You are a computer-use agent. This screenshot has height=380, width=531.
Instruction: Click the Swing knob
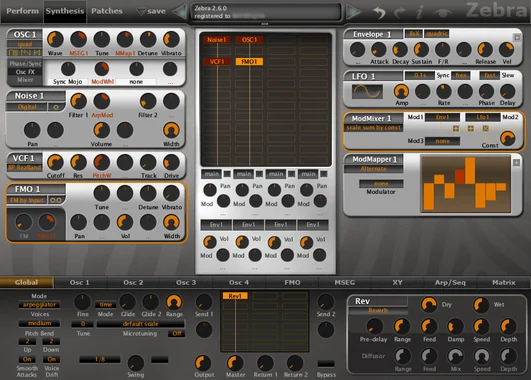(135, 363)
